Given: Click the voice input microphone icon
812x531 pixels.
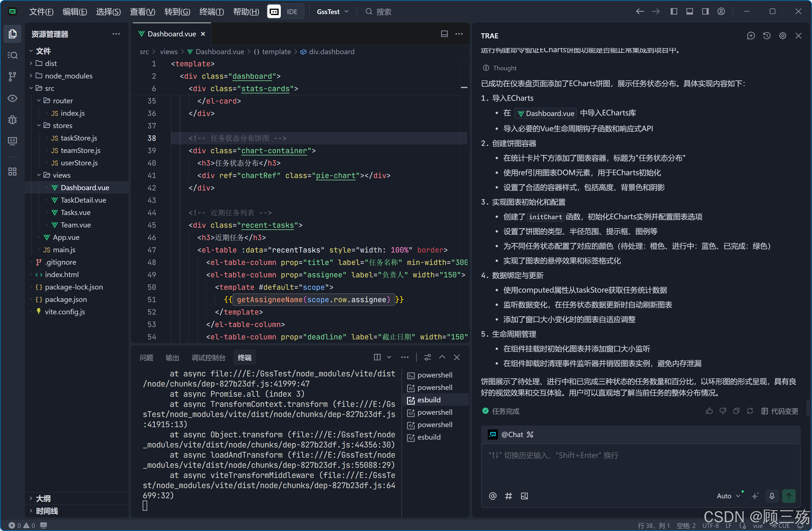Looking at the screenshot, I should click(772, 496).
